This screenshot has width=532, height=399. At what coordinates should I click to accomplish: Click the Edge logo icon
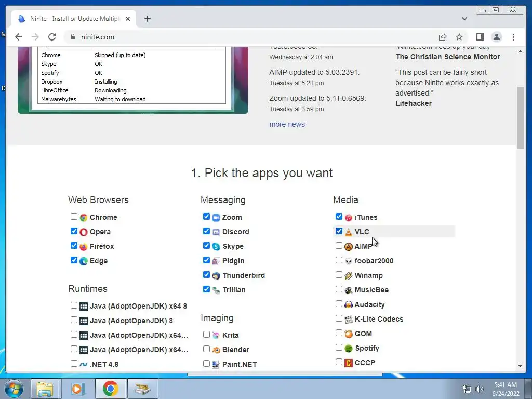84,261
